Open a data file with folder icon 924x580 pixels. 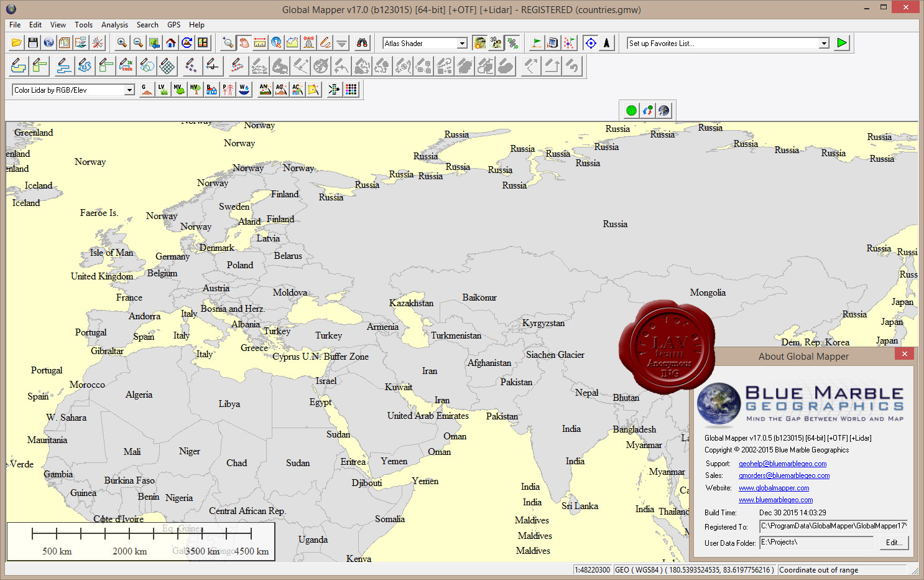(x=17, y=43)
